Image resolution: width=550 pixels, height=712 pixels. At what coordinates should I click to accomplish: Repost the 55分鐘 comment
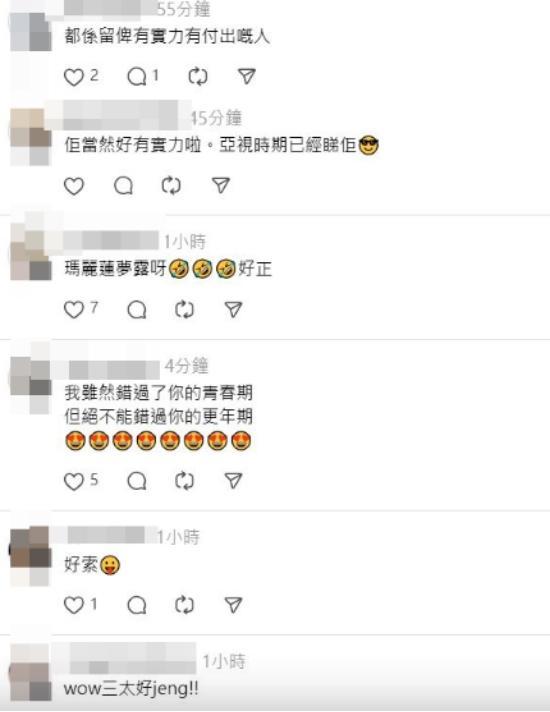pos(198,77)
